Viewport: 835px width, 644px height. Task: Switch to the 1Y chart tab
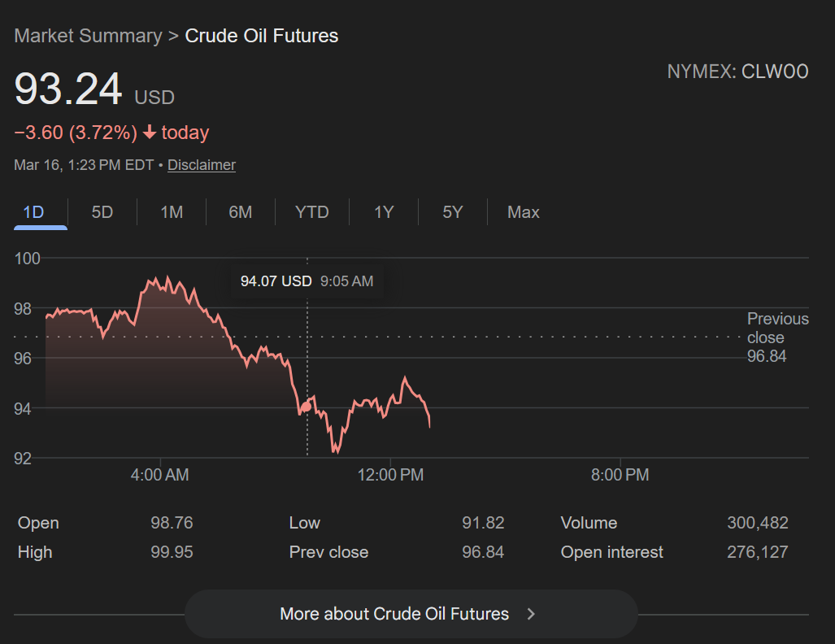click(x=384, y=212)
